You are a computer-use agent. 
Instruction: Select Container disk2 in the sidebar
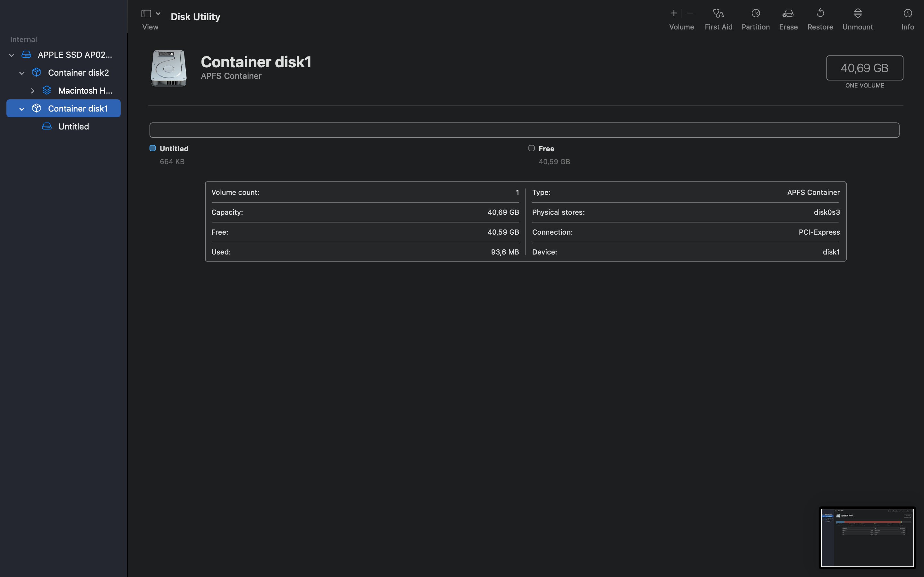click(78, 72)
